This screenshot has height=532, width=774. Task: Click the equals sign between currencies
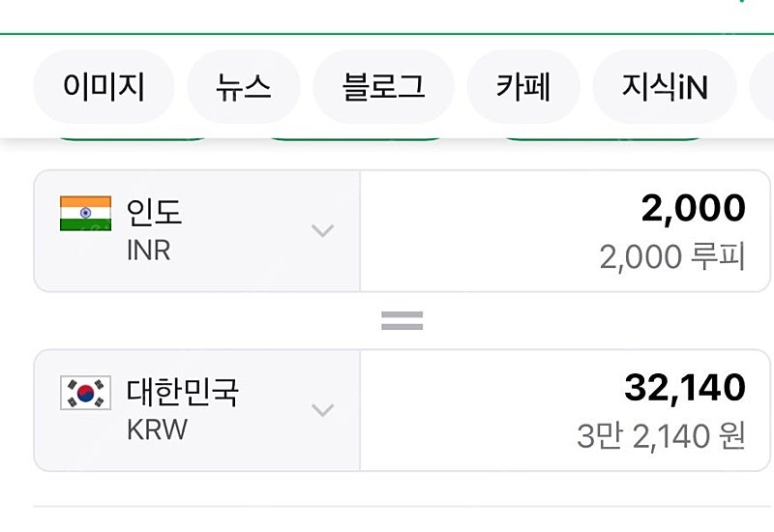point(402,321)
